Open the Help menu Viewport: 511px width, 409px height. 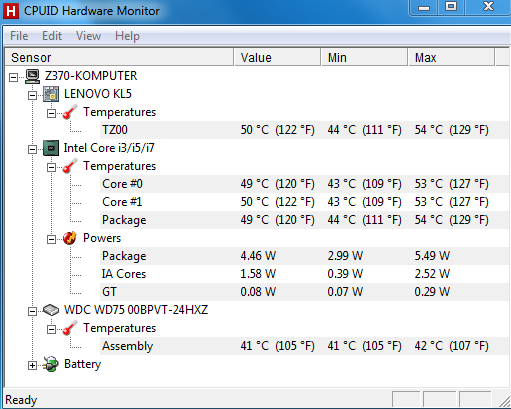coord(127,36)
